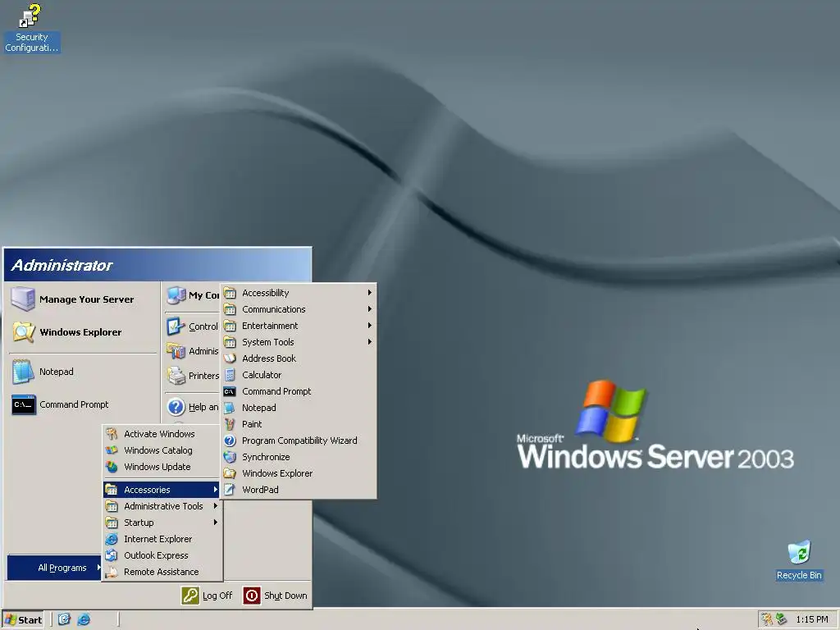Click the Paint label in Accessories
Image resolution: width=840 pixels, height=630 pixels.
(x=252, y=424)
